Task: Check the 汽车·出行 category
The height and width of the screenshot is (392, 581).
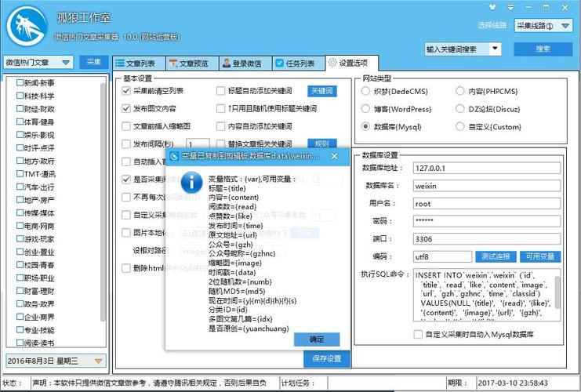Action: [20, 187]
